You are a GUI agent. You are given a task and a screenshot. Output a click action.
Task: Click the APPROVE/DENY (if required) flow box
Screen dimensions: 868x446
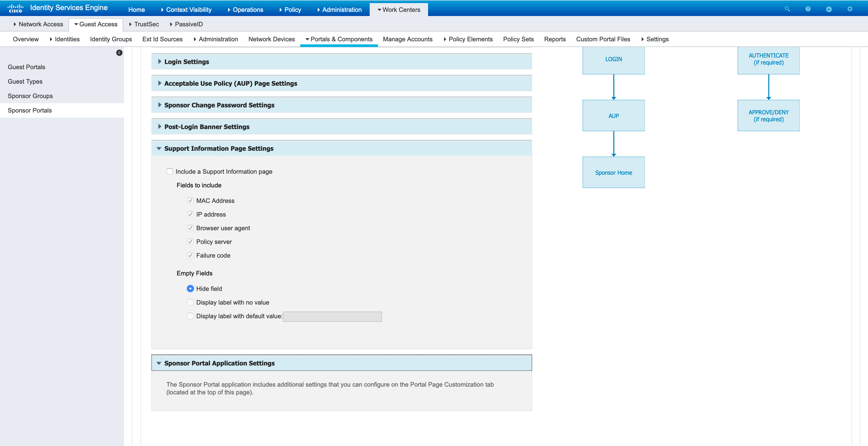[769, 116]
